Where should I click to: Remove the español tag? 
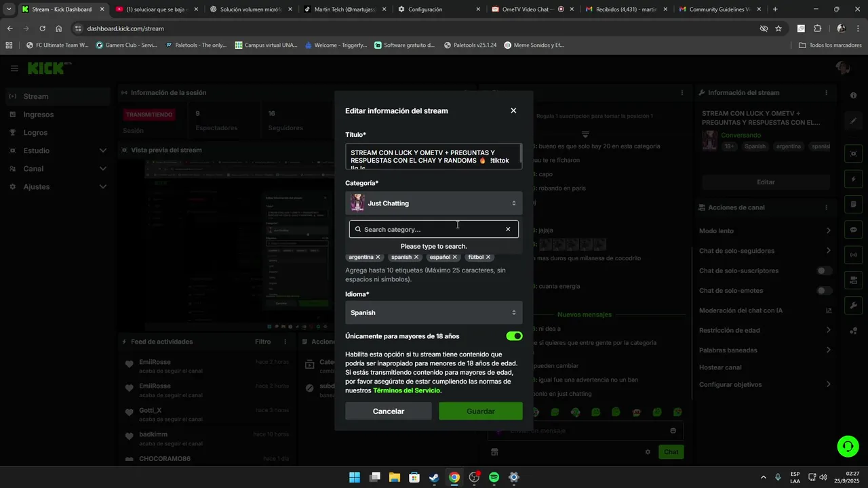click(x=455, y=258)
